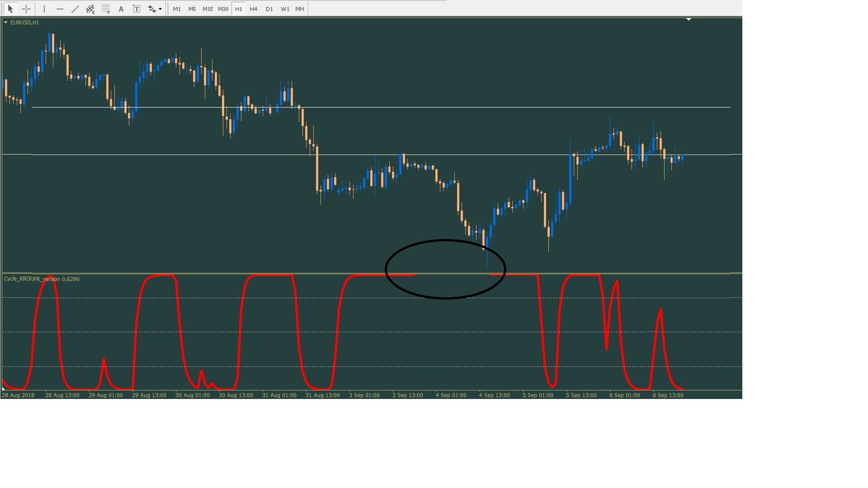Switch timeframe to M15

[208, 9]
